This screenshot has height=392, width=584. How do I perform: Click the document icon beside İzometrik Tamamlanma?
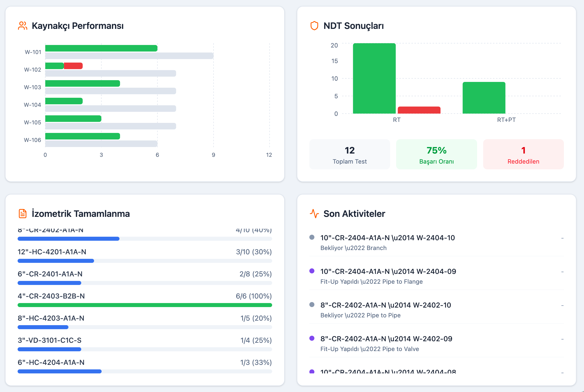pyautogui.click(x=23, y=214)
